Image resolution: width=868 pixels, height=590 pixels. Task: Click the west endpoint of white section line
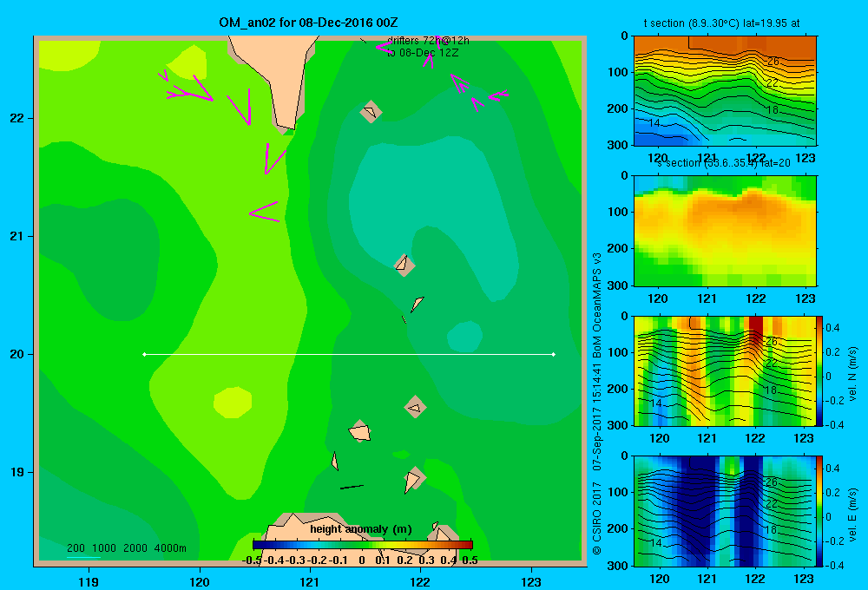tap(144, 354)
